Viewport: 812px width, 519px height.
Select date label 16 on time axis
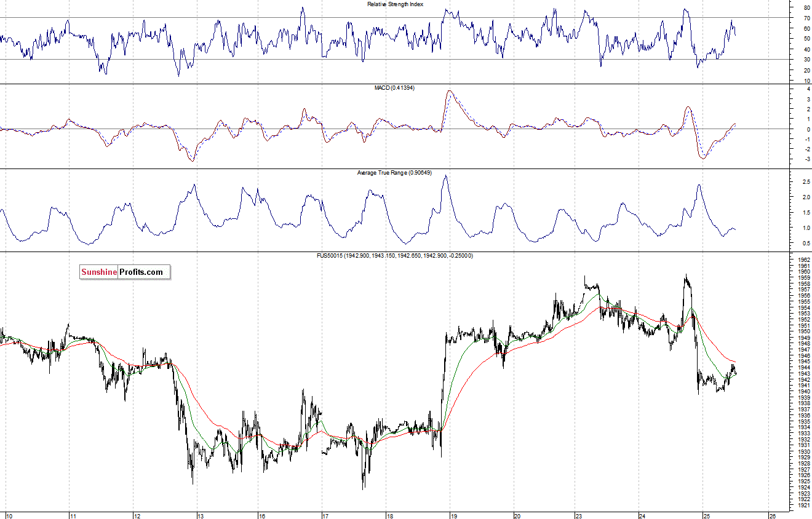262,515
